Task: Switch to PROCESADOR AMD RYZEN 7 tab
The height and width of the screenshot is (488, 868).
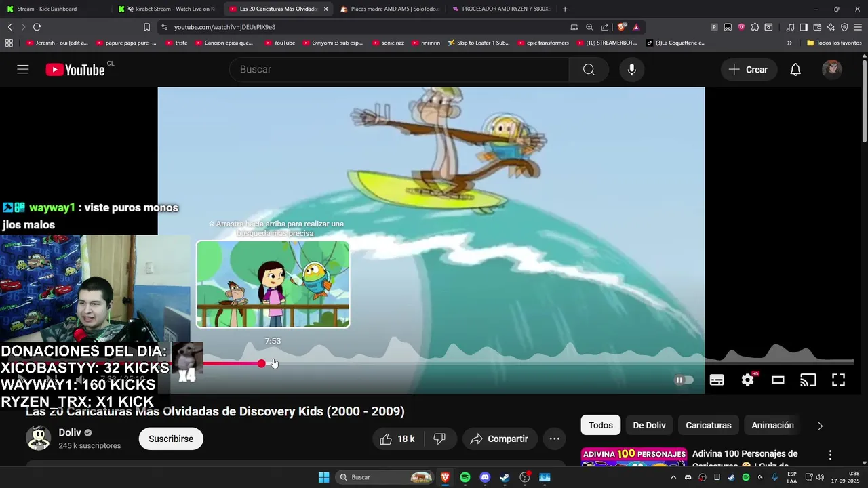Action: [x=501, y=9]
